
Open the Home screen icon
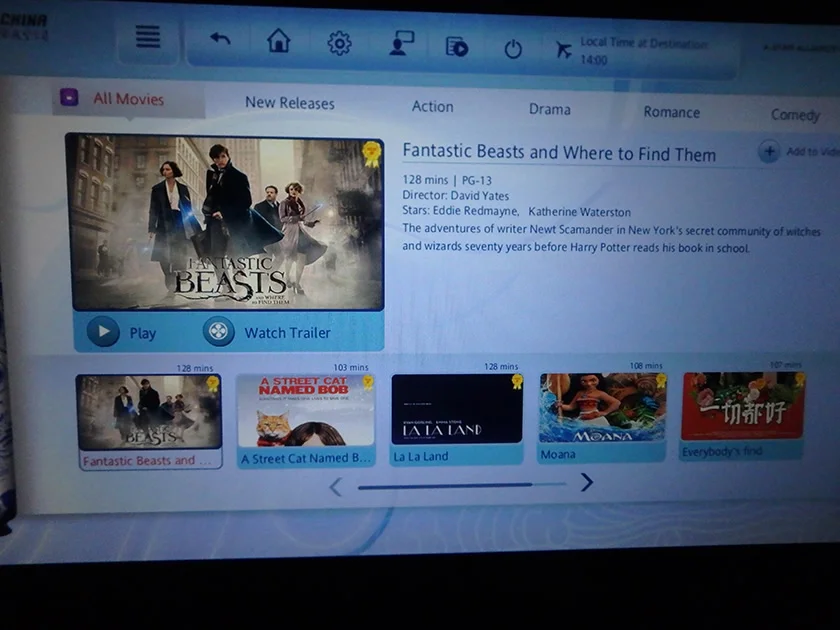tap(279, 41)
